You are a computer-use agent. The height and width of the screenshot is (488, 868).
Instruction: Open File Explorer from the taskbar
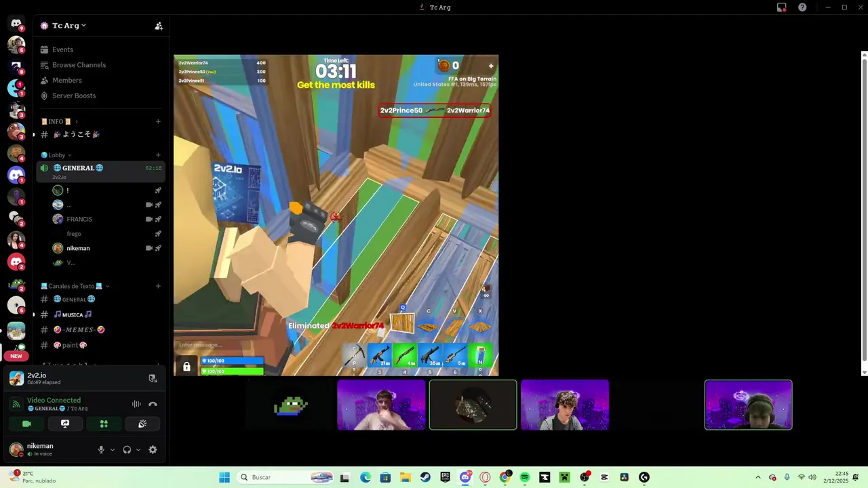[x=405, y=477]
